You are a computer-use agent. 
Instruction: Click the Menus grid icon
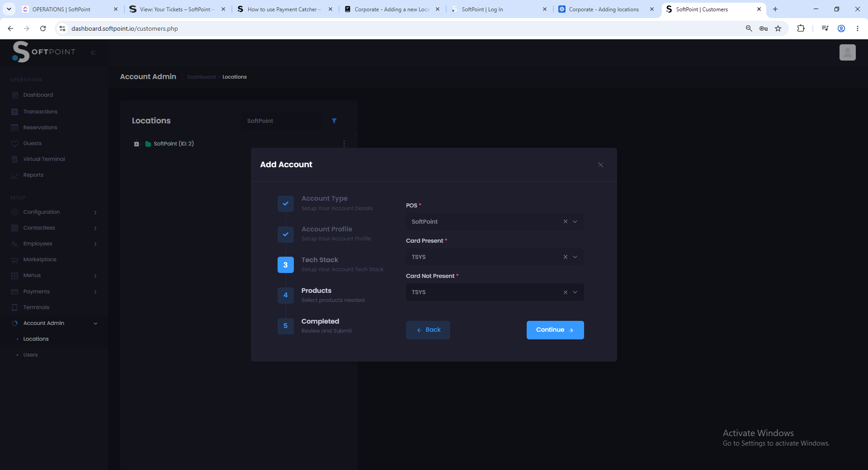(x=14, y=275)
